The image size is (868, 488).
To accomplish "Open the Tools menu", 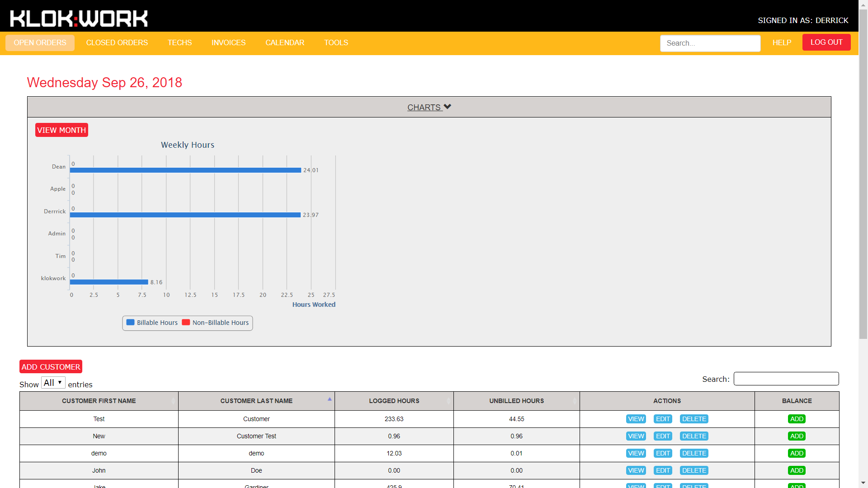I will point(336,42).
